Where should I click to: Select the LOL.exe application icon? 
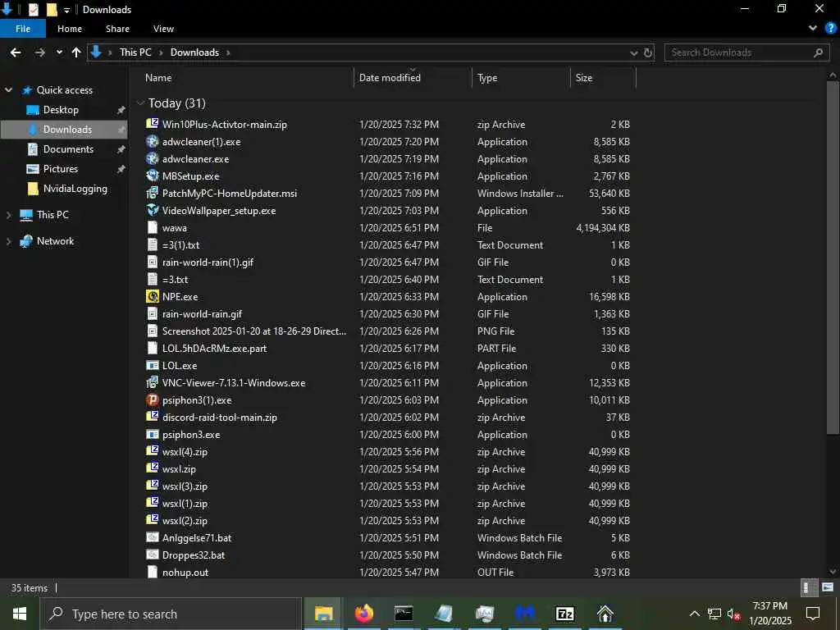coord(152,365)
